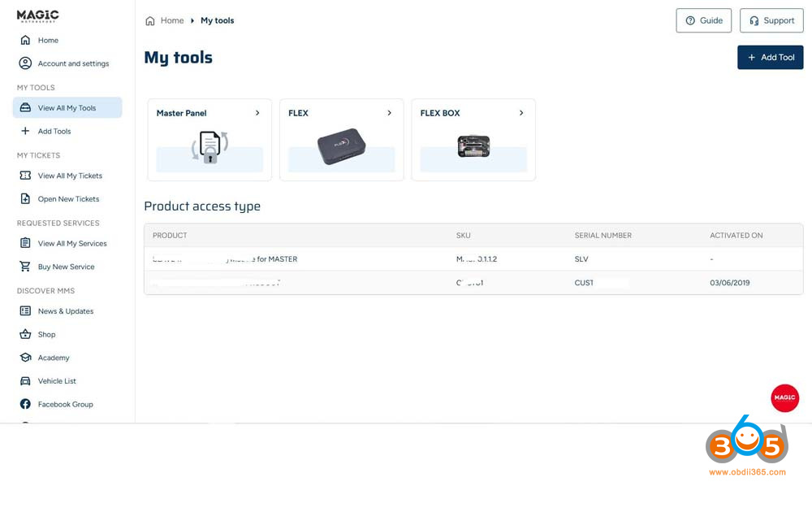Click the View All My Services list icon
This screenshot has height=508, width=812.
25,243
